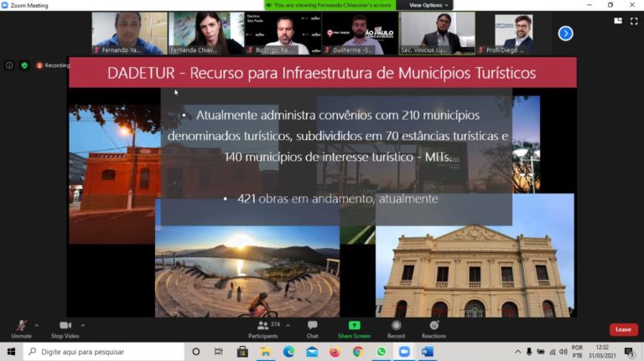Select Sec. Vinicius Lu video thumbnail

coord(437,34)
